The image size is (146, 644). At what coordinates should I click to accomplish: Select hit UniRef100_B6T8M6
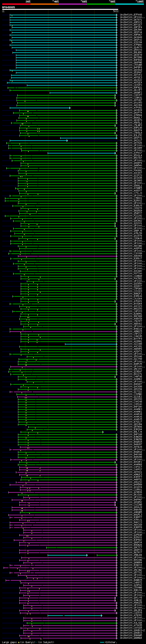(131, 57)
